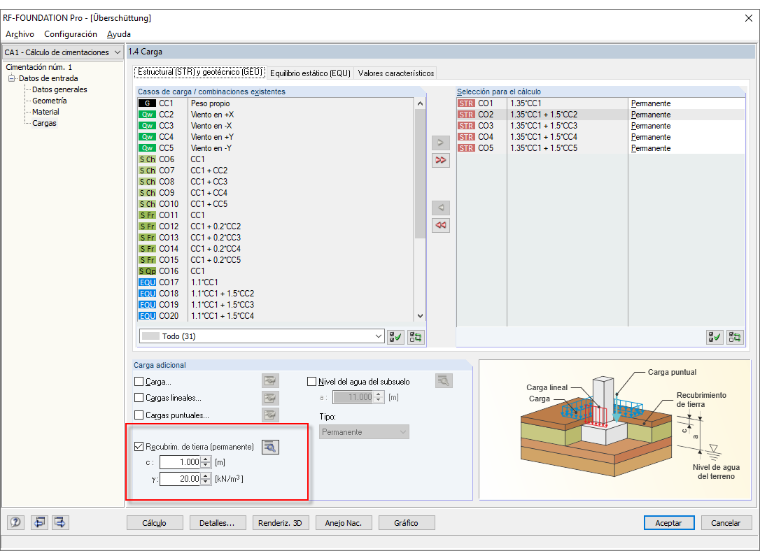Click the Qw tag of CC2
760x560 pixels.
coord(147,114)
